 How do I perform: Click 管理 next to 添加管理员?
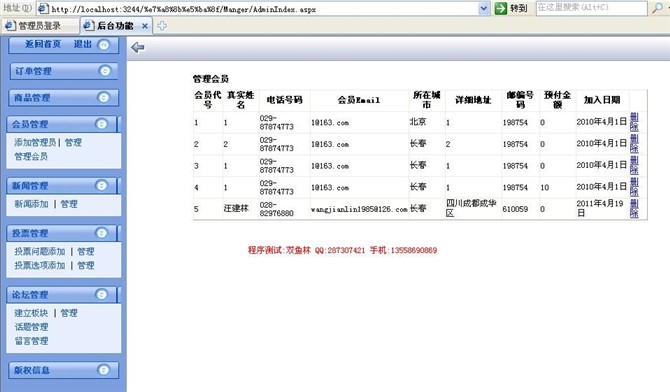pyautogui.click(x=73, y=142)
